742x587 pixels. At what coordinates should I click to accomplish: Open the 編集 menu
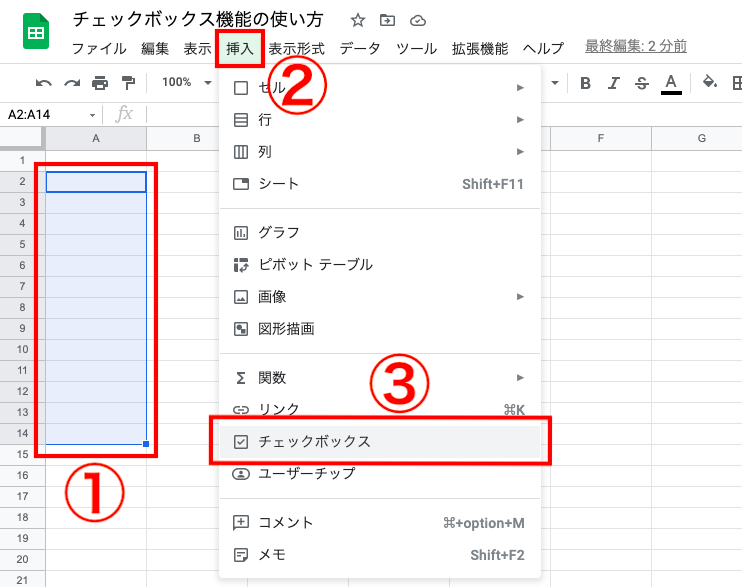(x=155, y=48)
